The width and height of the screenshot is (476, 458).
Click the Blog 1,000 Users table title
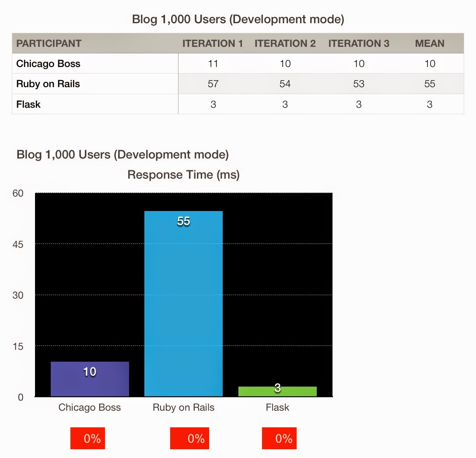coord(238,19)
